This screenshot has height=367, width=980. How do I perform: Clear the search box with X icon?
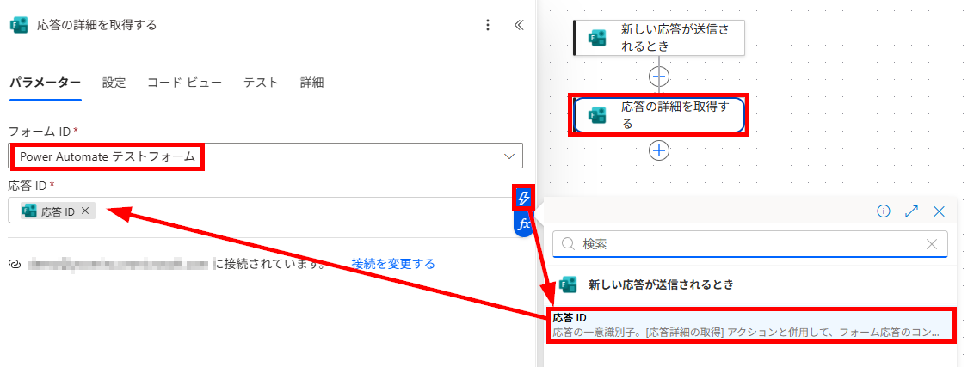pos(931,244)
